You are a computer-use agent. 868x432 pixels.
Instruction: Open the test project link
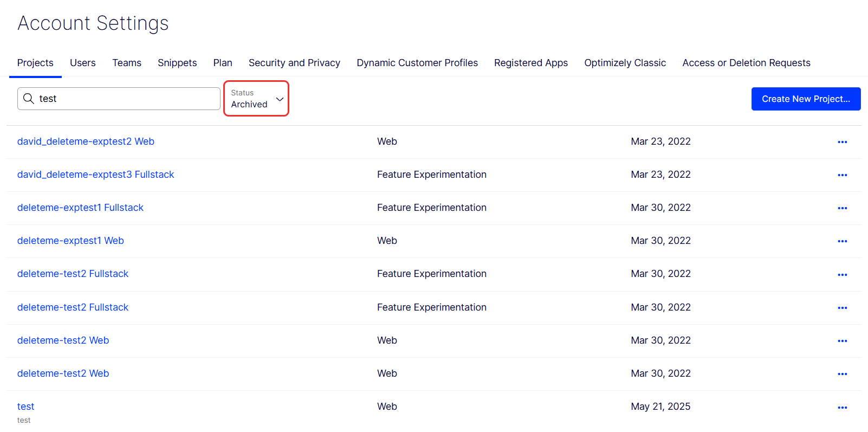[x=25, y=407]
